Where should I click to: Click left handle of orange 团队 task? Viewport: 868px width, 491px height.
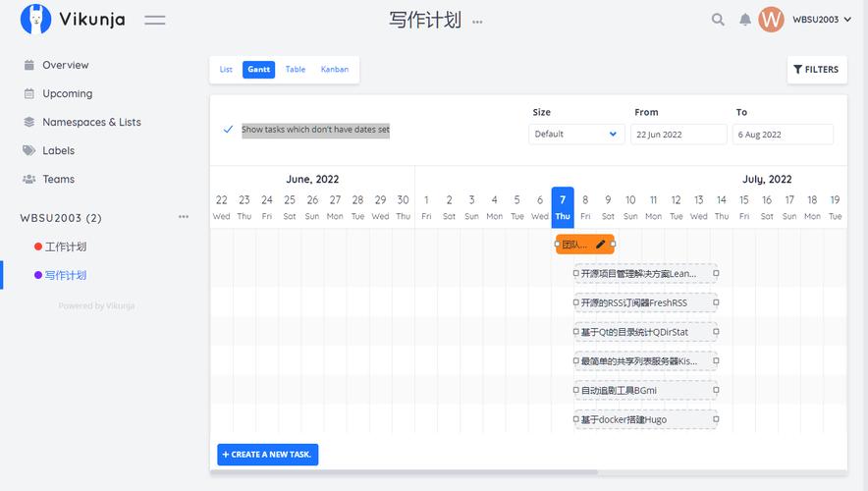point(558,245)
